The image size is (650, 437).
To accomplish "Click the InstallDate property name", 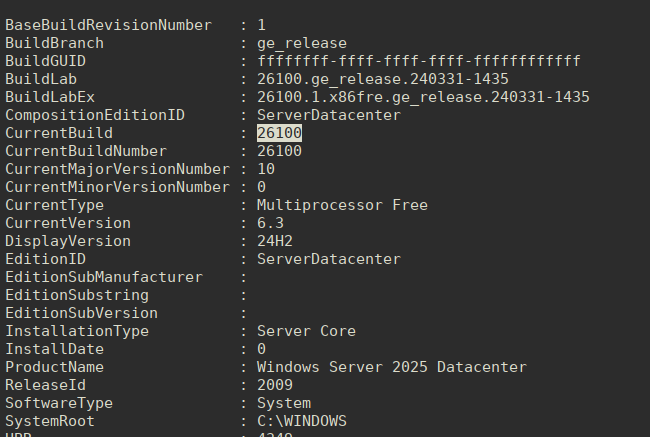I will click(x=54, y=350).
